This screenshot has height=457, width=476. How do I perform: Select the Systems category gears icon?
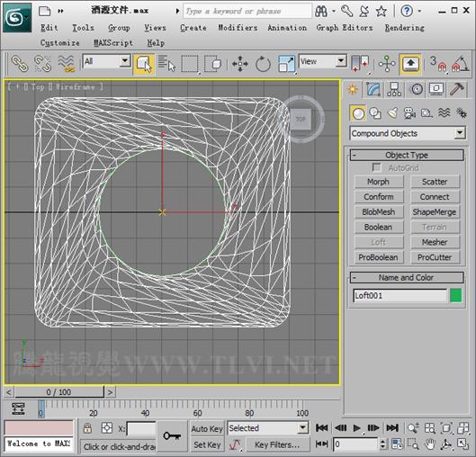tap(462, 113)
